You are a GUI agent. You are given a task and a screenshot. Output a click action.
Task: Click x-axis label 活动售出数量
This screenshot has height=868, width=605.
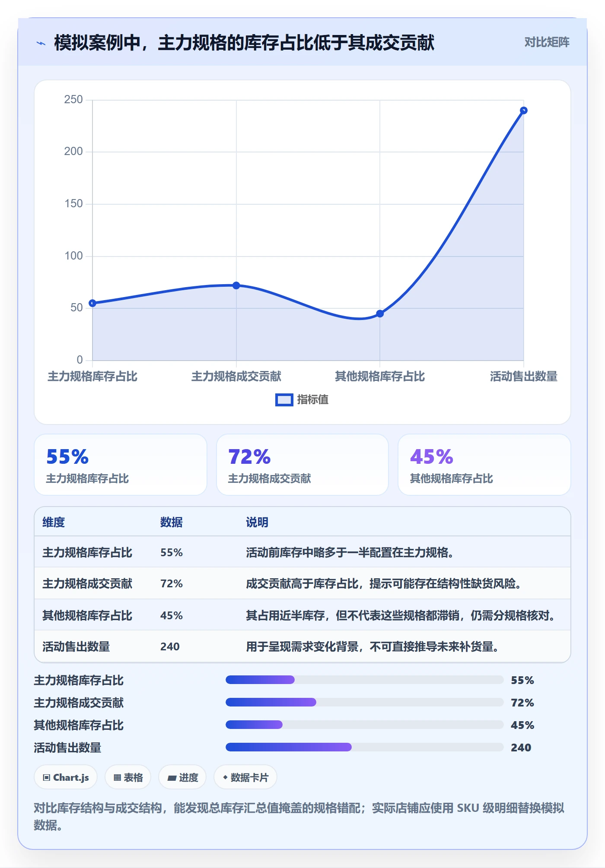(x=523, y=377)
